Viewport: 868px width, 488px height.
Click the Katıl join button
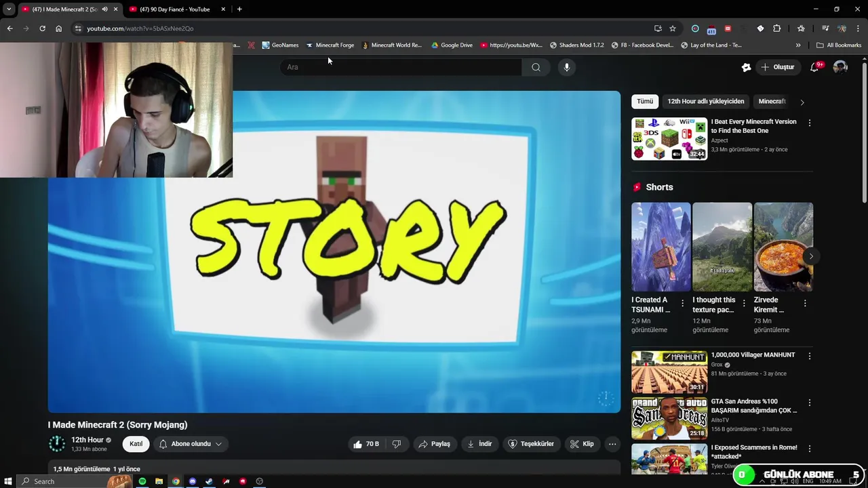click(x=136, y=444)
